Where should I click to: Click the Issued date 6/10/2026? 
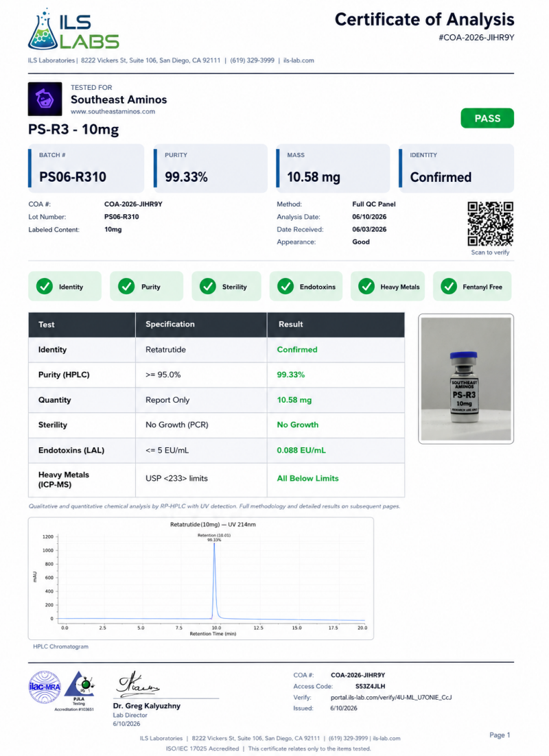pos(344,708)
